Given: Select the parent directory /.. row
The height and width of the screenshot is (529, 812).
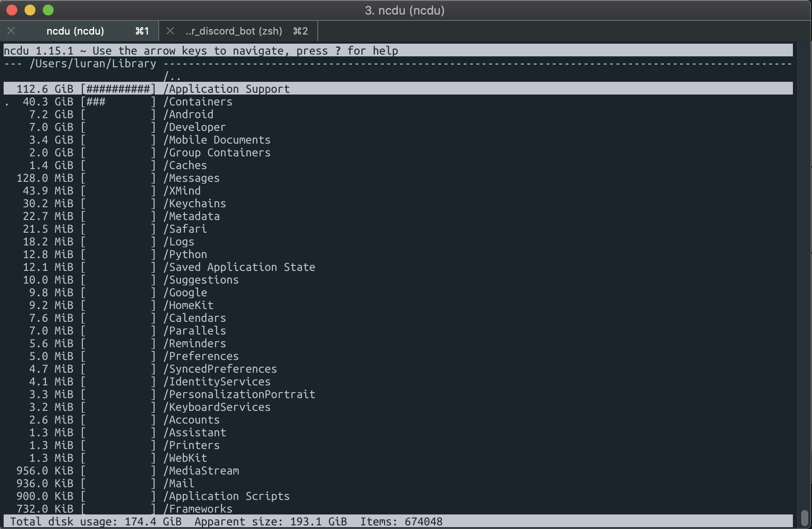Looking at the screenshot, I should (x=398, y=76).
